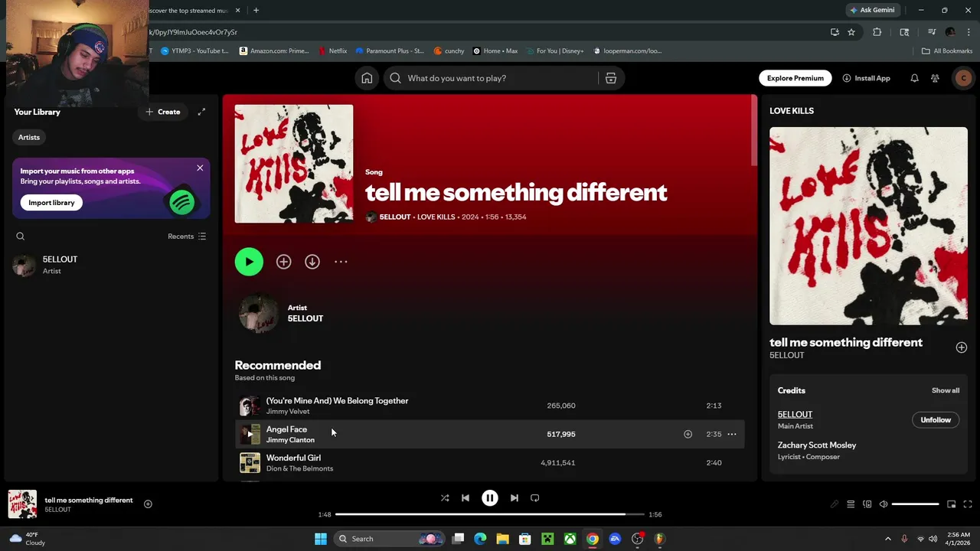Screen dimensions: 980x551
Task: Open 5ELLOUT artist in Your Library
Action: (x=111, y=265)
